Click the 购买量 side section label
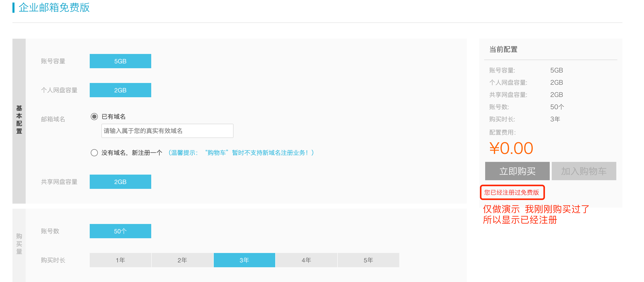The width and height of the screenshot is (644, 282). 19,244
